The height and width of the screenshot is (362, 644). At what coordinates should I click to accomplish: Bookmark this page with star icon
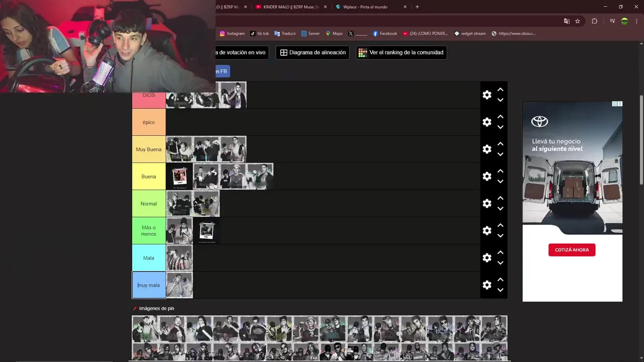(x=578, y=21)
